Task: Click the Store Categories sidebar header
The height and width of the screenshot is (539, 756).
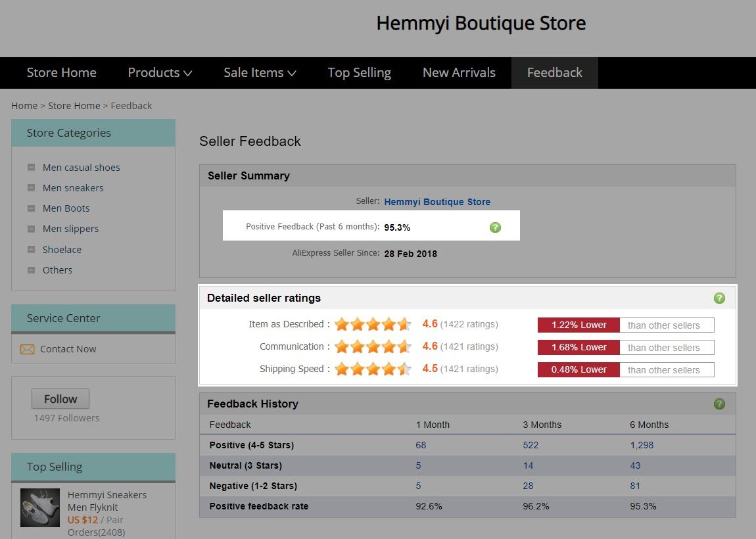Action: point(93,133)
